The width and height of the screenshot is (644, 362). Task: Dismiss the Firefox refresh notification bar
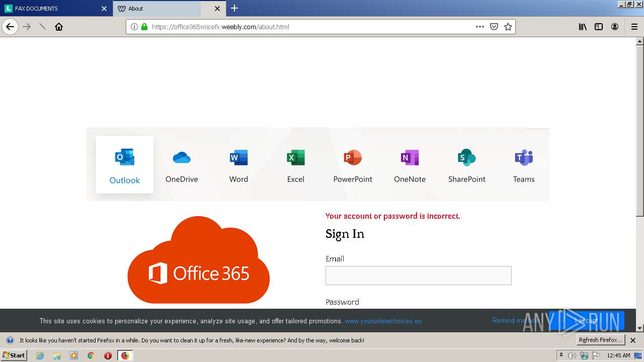tap(633, 340)
